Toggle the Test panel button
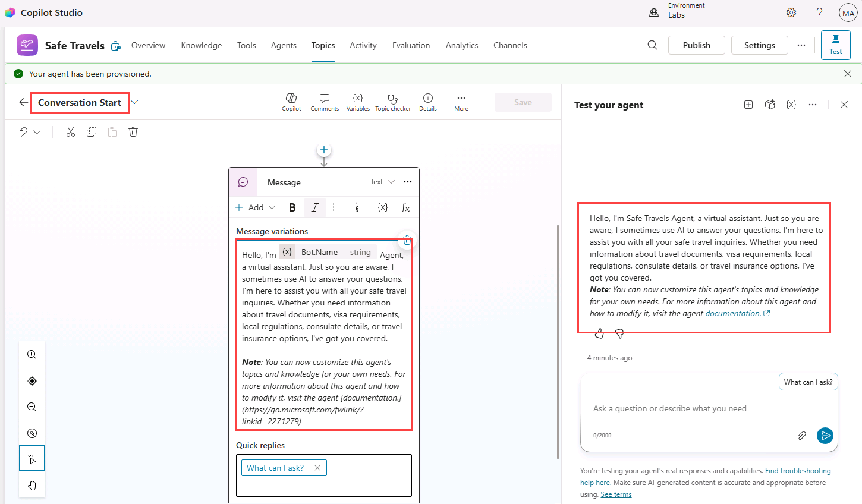This screenshot has height=504, width=862. click(836, 45)
